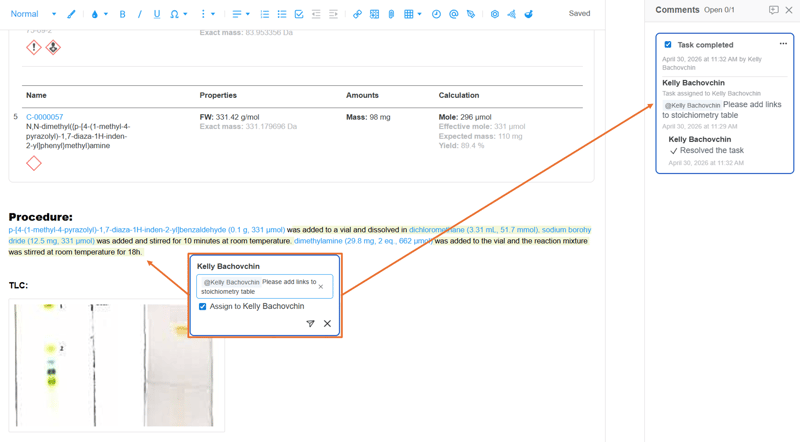This screenshot has height=442, width=800.
Task: Open the Normal paragraph style dropdown
Action: pyautogui.click(x=33, y=14)
